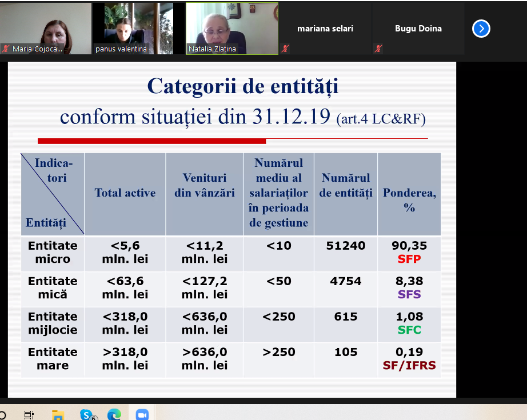
Task: Open Microsoft Edge from the taskbar
Action: point(114,414)
